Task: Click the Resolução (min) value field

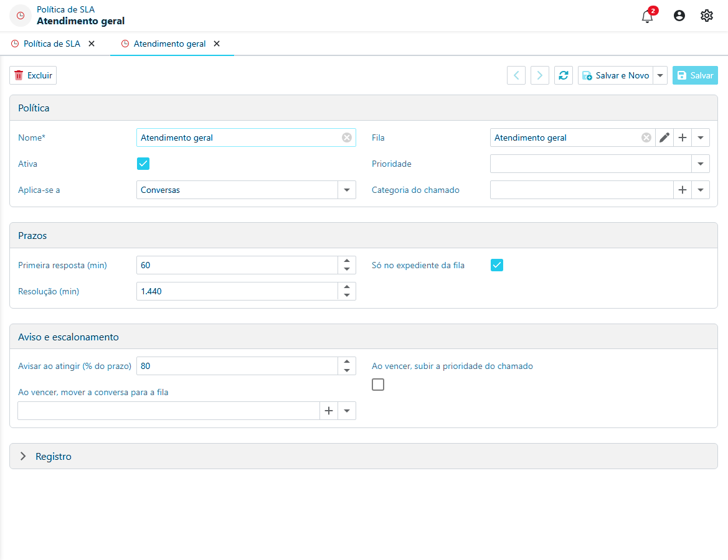Action: [x=237, y=291]
